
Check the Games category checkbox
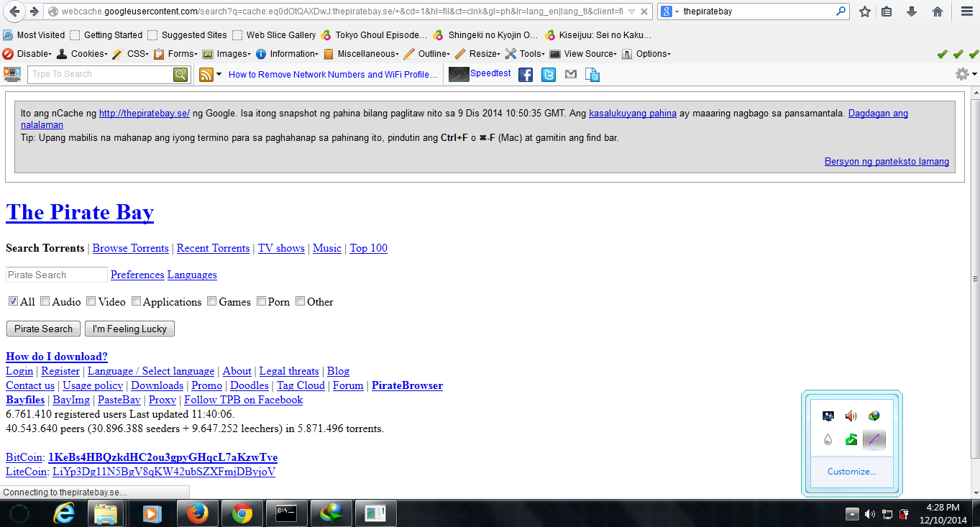coord(211,301)
